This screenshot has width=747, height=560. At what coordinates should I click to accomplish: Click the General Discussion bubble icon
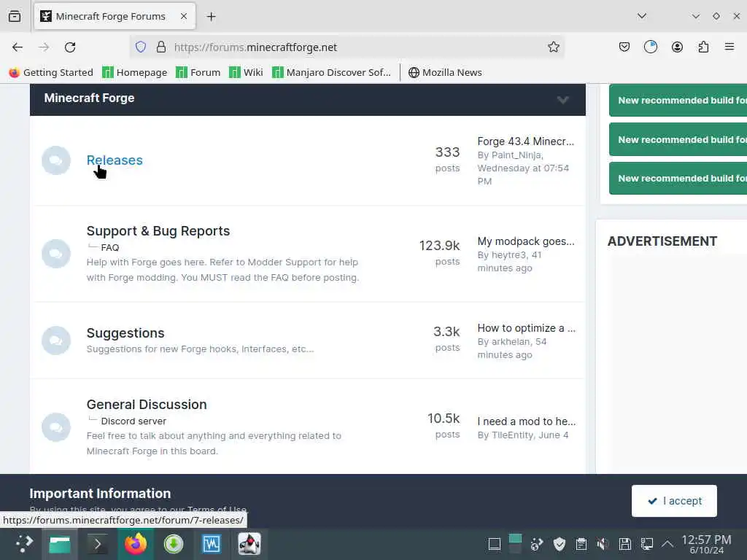[x=55, y=427]
